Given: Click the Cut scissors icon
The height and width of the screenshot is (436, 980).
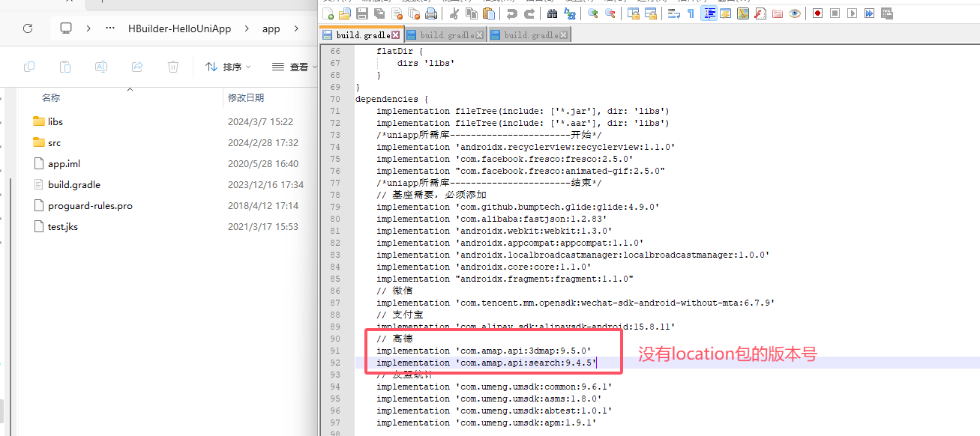Looking at the screenshot, I should [x=454, y=13].
